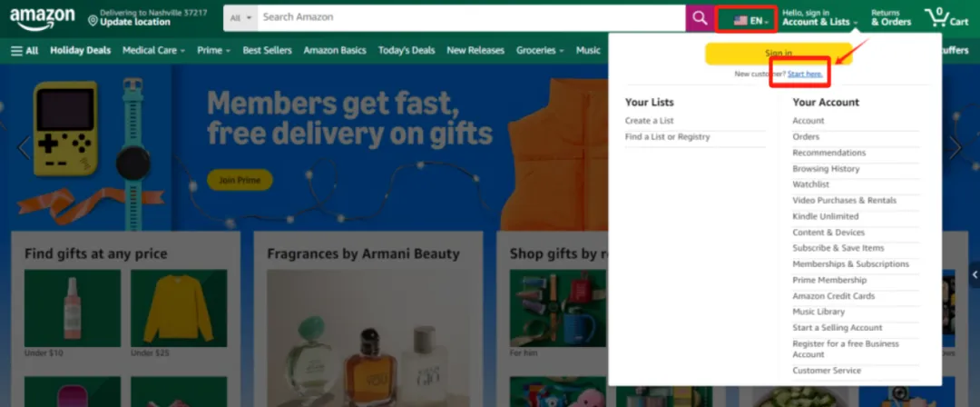Screen dimensions: 980x407
Task: Click the Search Amazon input field
Action: click(x=471, y=17)
